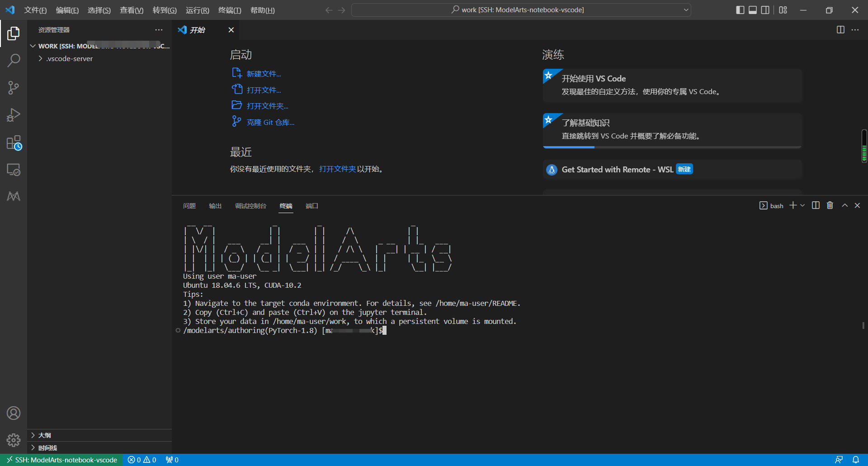Screen dimensions: 868x466
Task: Open the Run and Debug view
Action: click(x=14, y=115)
